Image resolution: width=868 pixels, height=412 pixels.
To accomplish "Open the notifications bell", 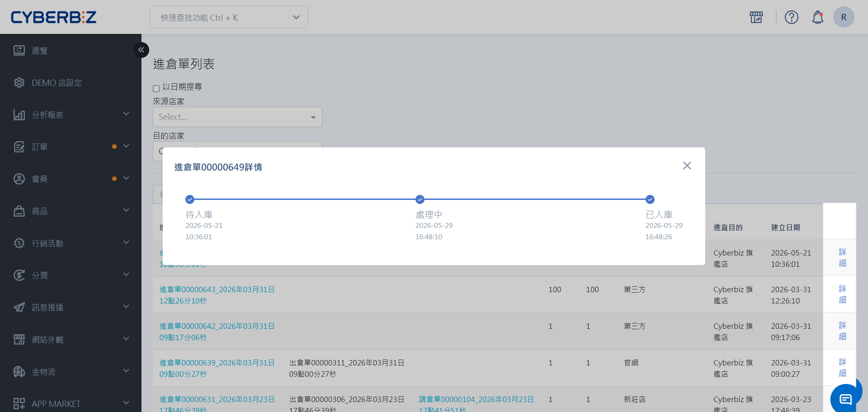I will pyautogui.click(x=817, y=17).
